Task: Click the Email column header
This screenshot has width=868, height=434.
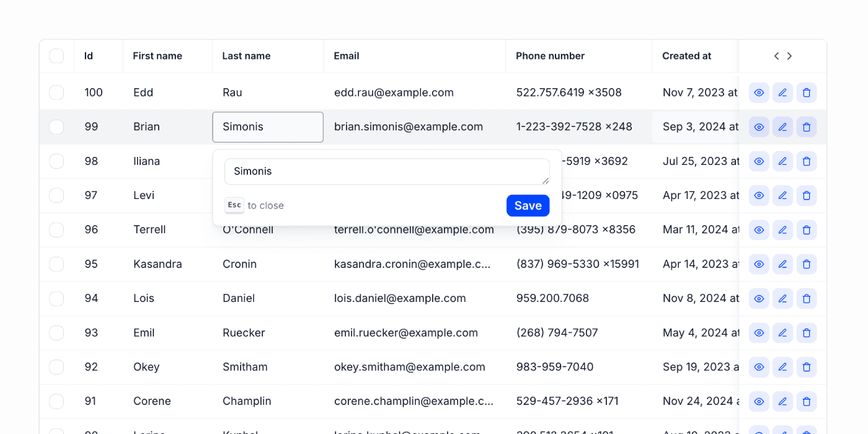Action: coord(415,56)
